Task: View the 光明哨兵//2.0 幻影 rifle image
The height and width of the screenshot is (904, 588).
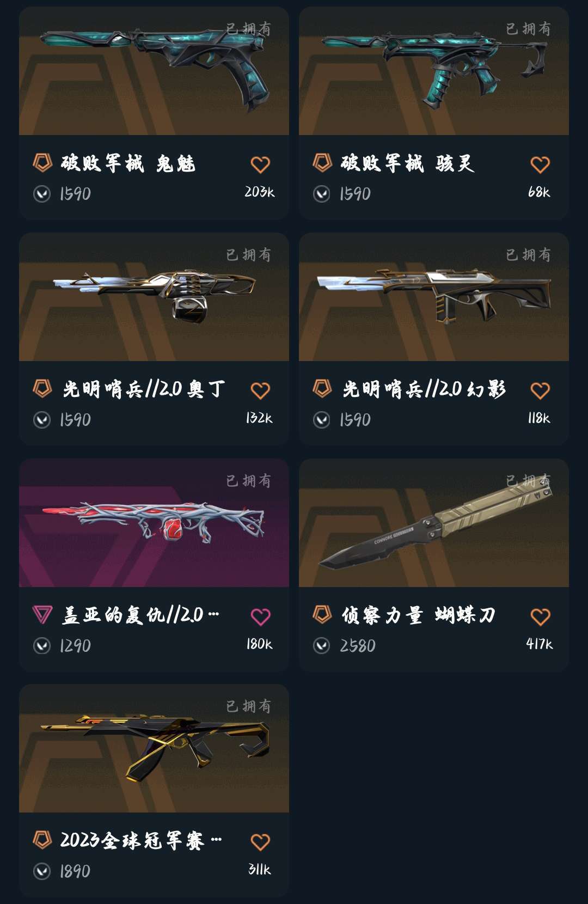Action: tap(434, 297)
